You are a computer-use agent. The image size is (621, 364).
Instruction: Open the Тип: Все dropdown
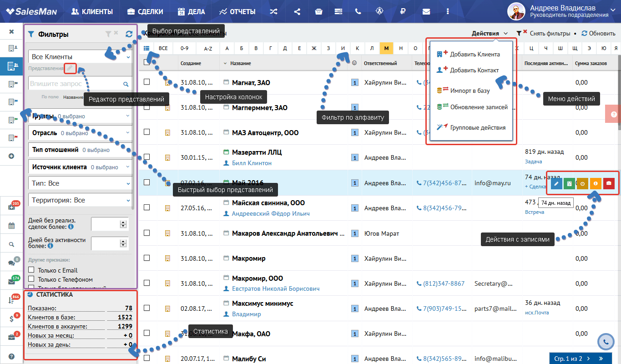point(80,183)
